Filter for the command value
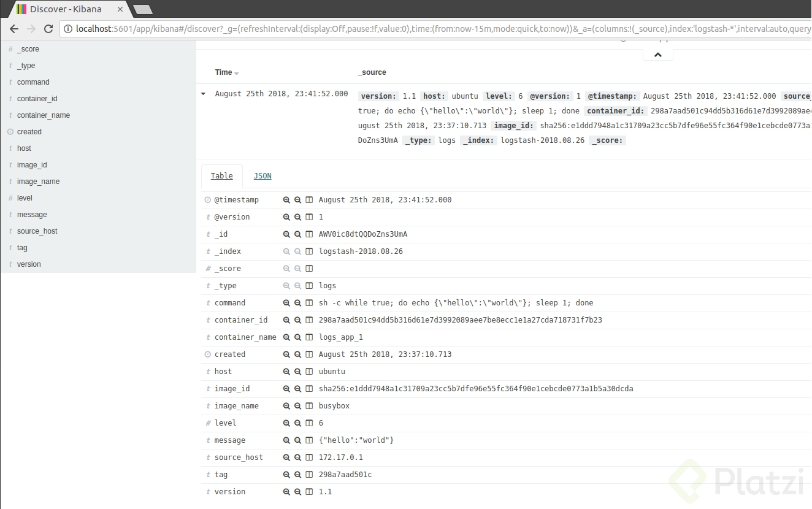Viewport: 812px width, 509px height. coord(286,303)
